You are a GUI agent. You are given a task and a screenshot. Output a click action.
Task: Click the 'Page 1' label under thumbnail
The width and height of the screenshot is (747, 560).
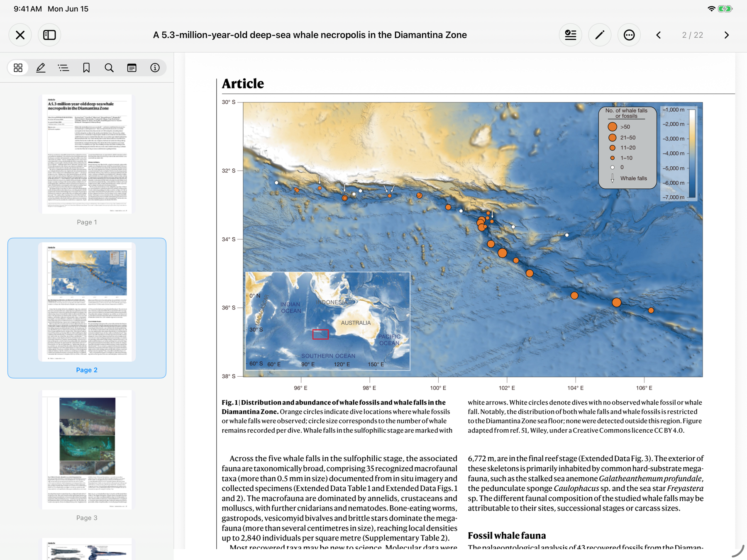pyautogui.click(x=87, y=222)
